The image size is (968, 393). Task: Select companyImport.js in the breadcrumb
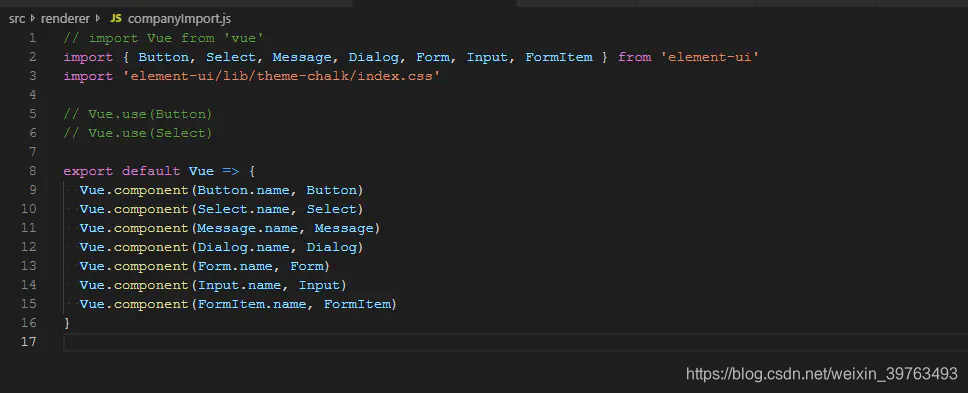click(x=179, y=19)
